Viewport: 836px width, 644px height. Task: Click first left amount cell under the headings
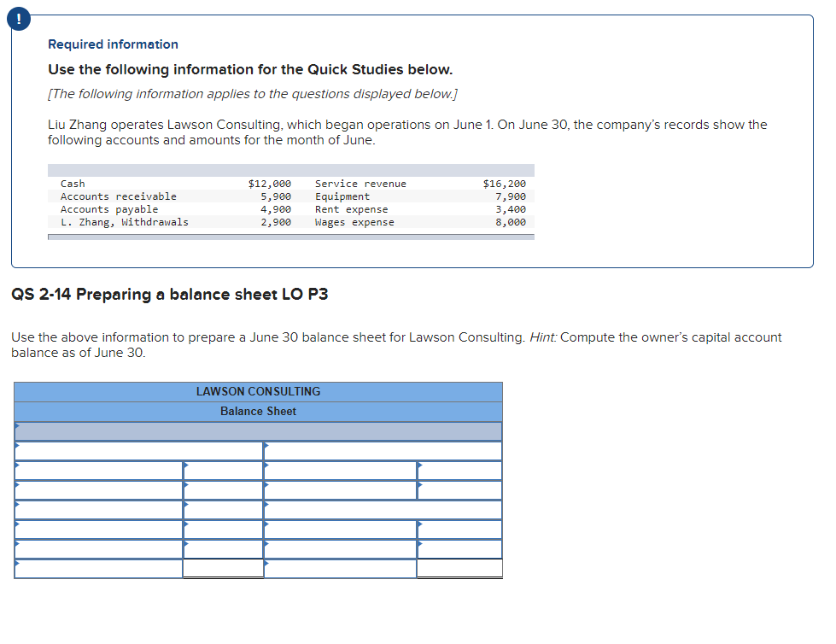click(x=224, y=471)
